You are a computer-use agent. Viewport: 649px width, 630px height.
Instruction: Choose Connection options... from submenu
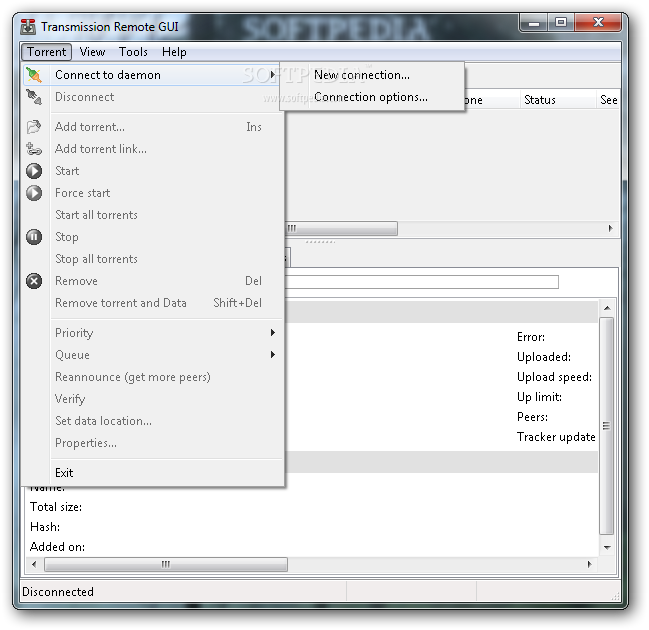(372, 97)
